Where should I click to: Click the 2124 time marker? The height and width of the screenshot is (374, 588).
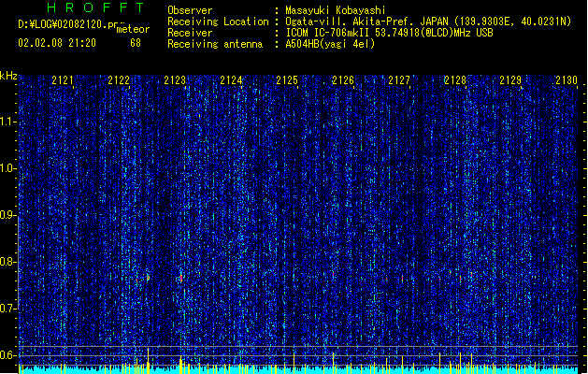click(x=231, y=80)
